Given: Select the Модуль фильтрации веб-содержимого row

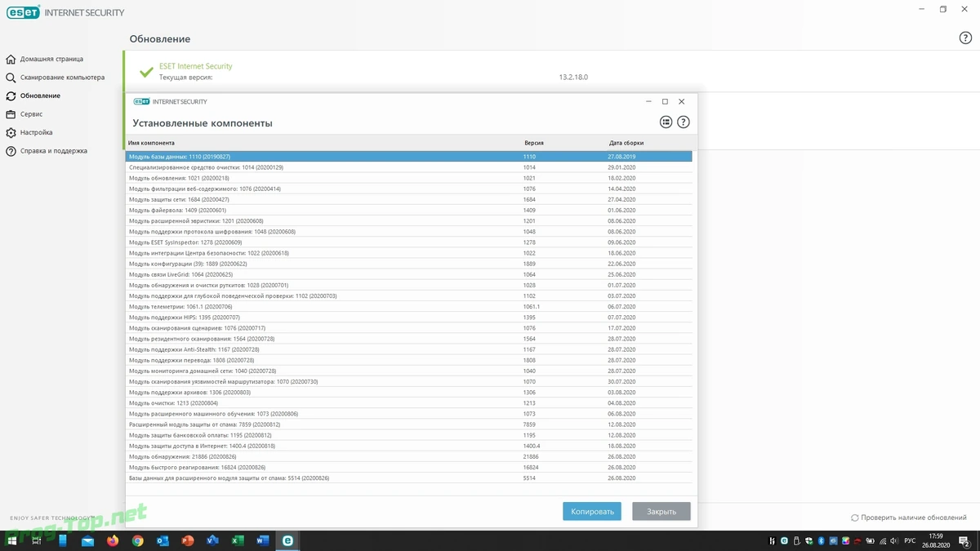Looking at the screenshot, I should 408,189.
